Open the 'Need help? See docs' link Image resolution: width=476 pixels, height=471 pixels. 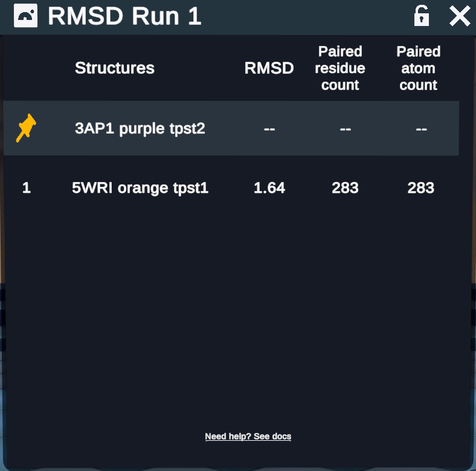pos(248,436)
